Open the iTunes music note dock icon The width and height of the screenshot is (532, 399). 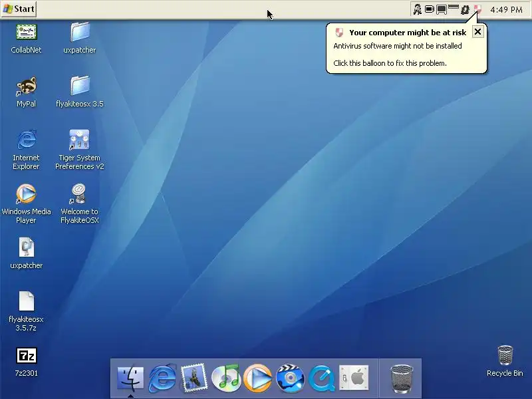pos(226,378)
